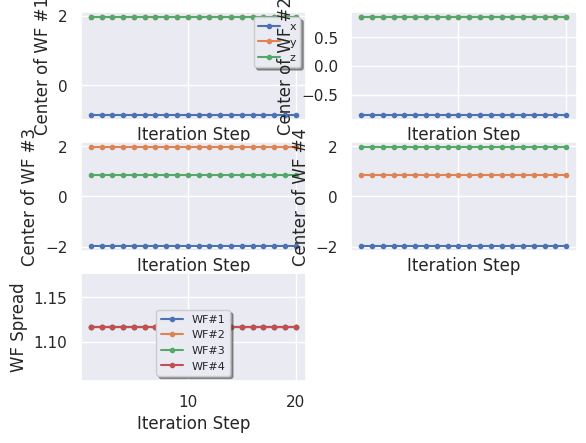Click the Center of WF #3 axis label
Screen dimensions: 586x443
pos(28,198)
